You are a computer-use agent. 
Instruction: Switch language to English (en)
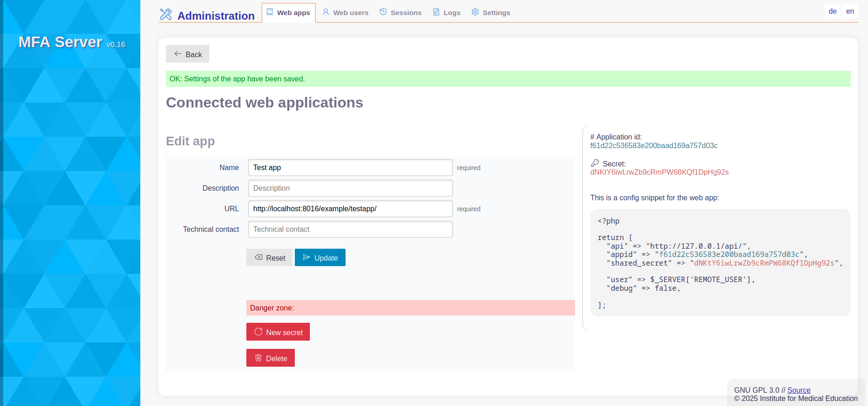(x=850, y=11)
